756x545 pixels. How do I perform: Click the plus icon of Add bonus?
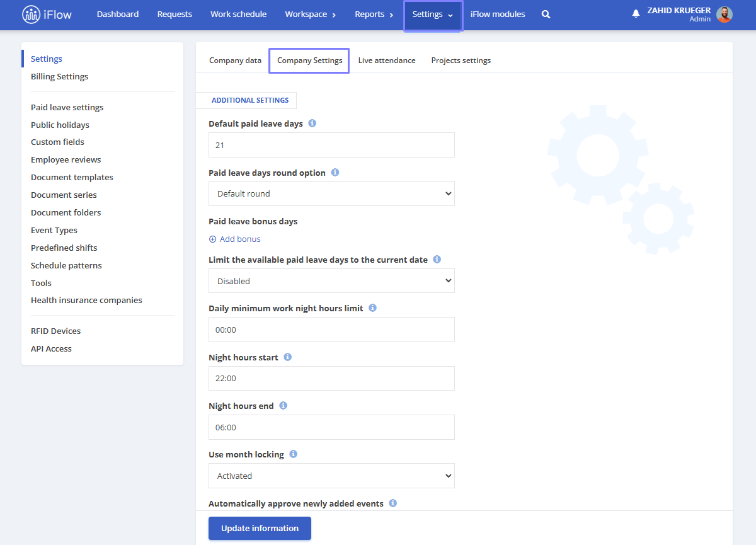click(x=212, y=239)
